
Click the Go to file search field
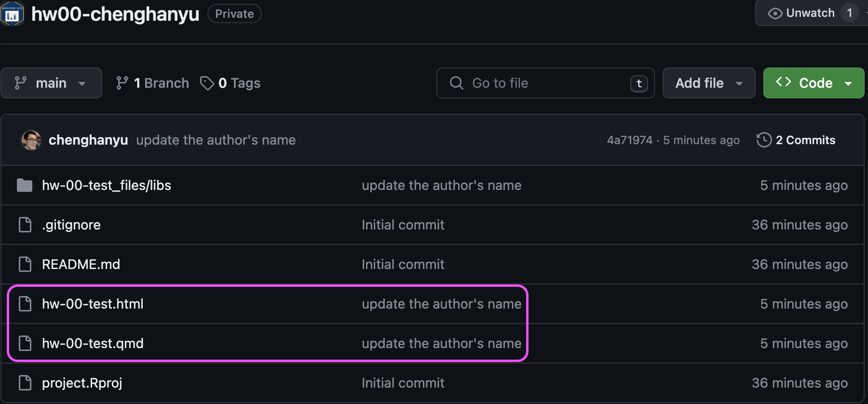[545, 83]
